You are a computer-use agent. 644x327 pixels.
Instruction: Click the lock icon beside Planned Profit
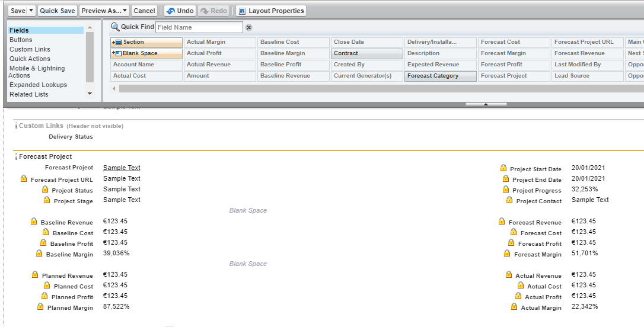click(44, 296)
